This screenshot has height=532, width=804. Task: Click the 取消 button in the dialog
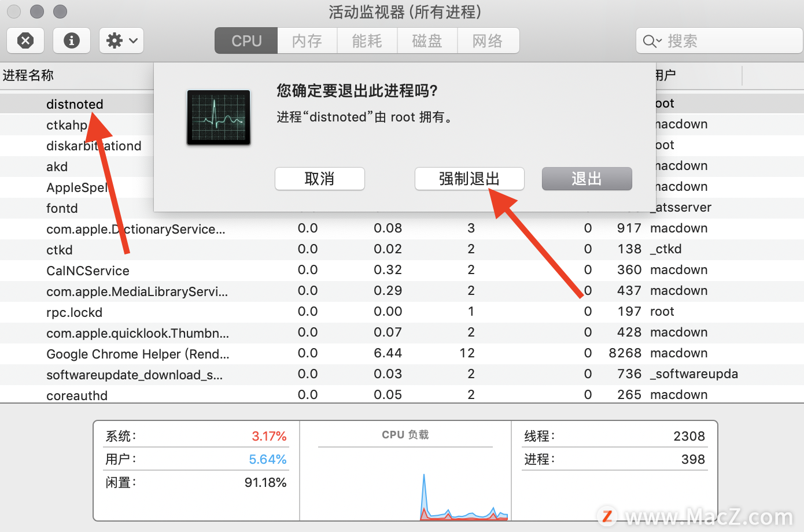pos(320,179)
